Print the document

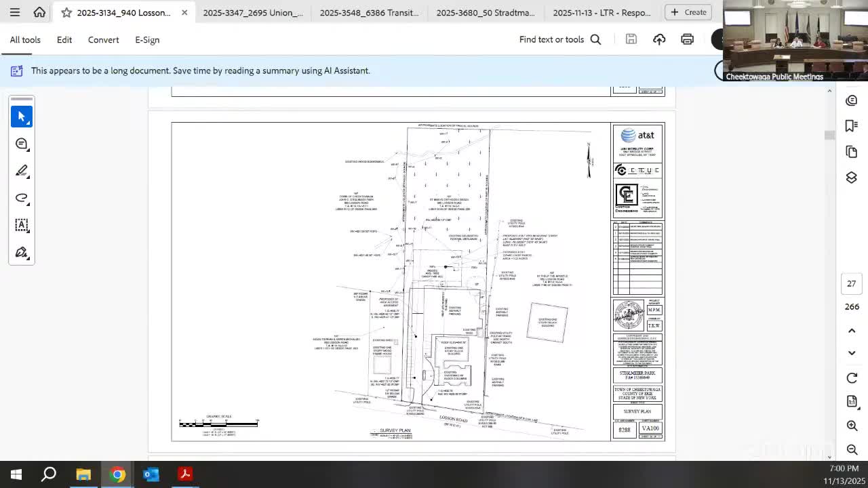click(x=687, y=39)
